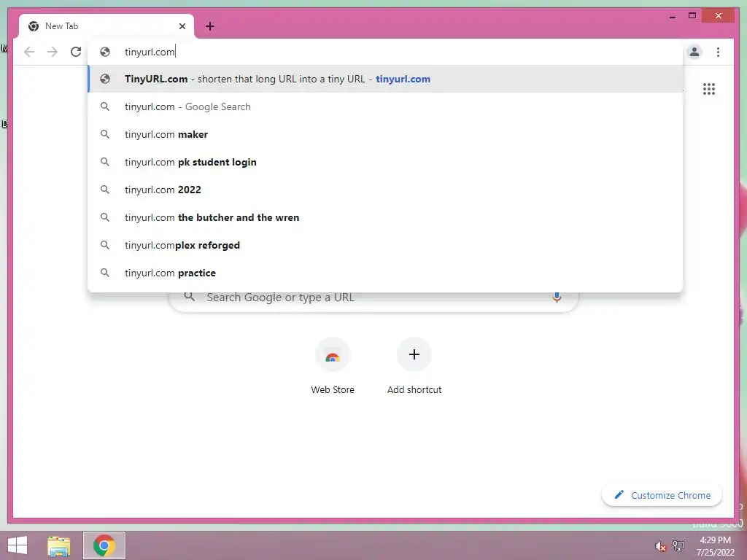Open a new tab with plus button

coord(210,26)
